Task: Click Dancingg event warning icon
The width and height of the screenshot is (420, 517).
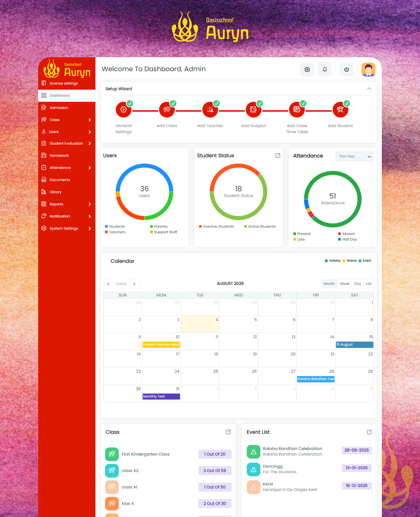Action: tap(254, 469)
